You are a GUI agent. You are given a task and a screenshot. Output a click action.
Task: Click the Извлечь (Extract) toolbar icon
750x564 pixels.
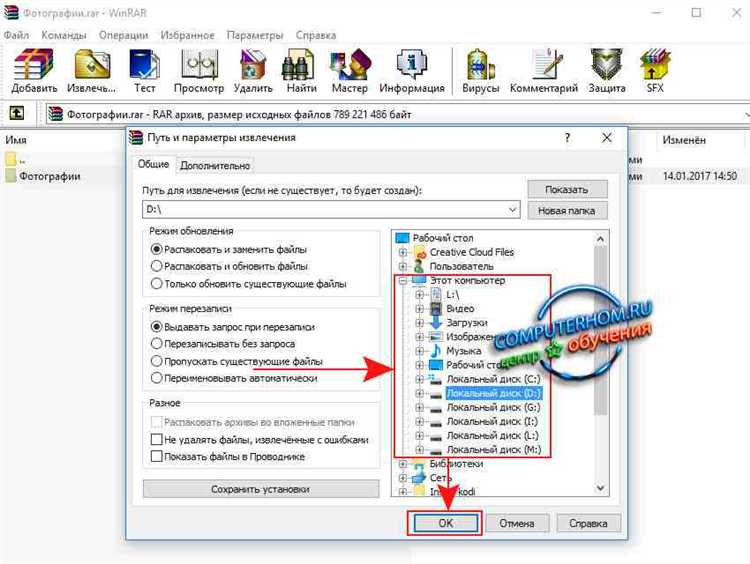[91, 70]
